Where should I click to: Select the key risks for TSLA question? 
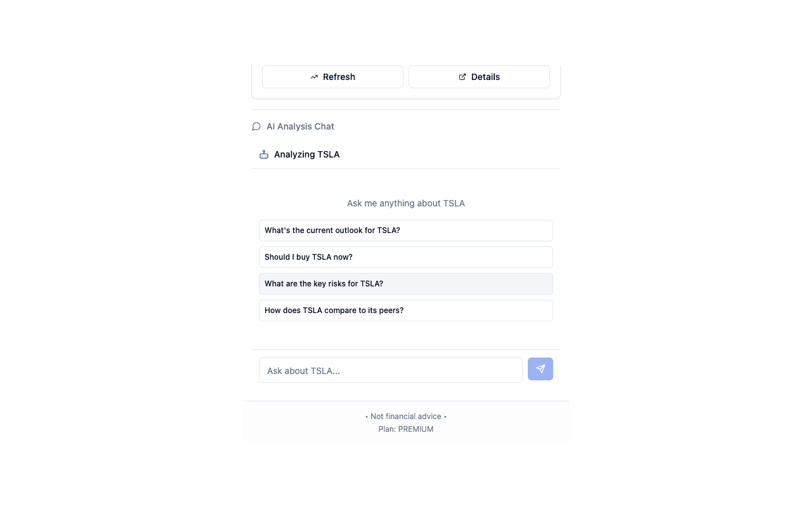coord(406,284)
